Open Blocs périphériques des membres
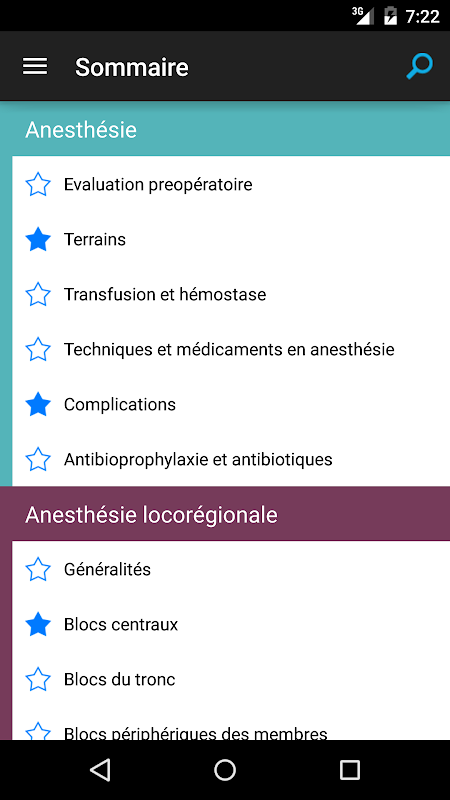The height and width of the screenshot is (800, 450). (231, 729)
